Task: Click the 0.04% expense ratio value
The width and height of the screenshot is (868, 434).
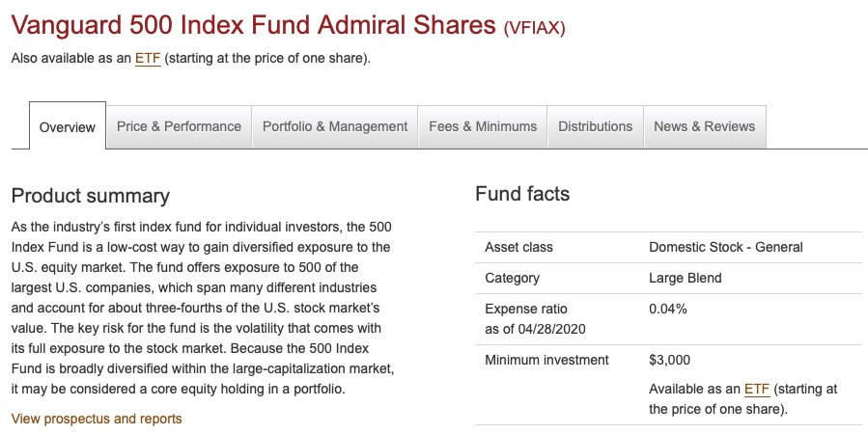Action: (668, 310)
